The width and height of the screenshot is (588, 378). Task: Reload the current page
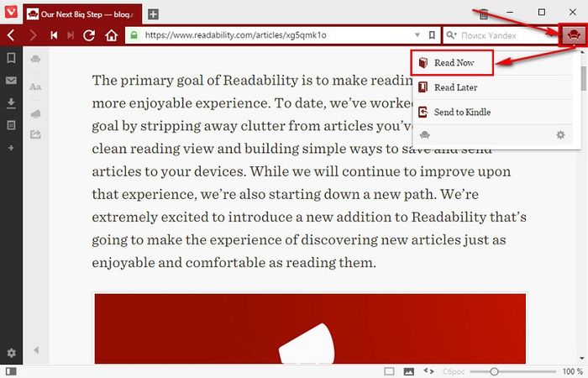pyautogui.click(x=90, y=35)
